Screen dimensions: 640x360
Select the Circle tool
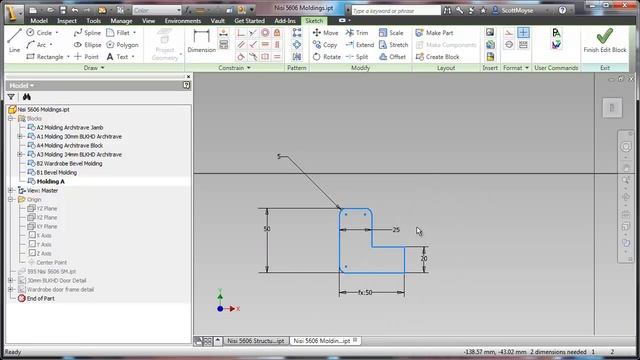click(x=40, y=33)
